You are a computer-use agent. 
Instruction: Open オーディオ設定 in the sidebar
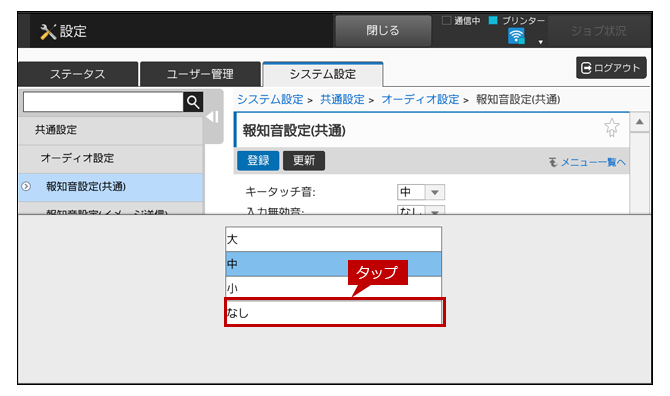(111, 158)
